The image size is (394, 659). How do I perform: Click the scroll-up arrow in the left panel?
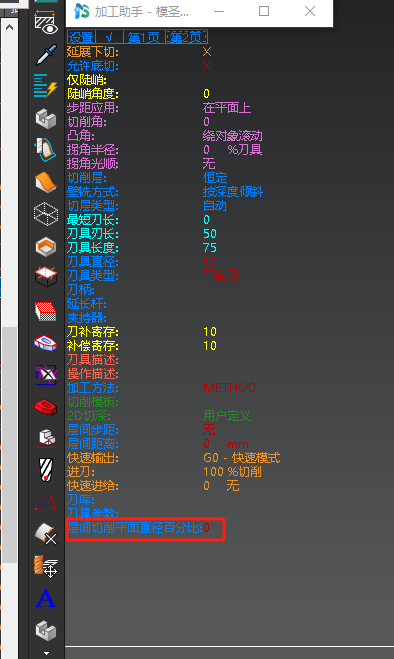click(x=9, y=27)
